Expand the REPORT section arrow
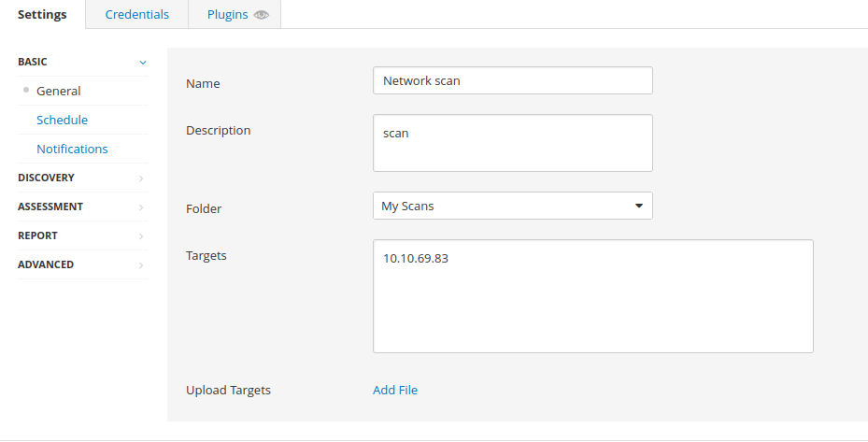The height and width of the screenshot is (442, 868). pyautogui.click(x=141, y=236)
